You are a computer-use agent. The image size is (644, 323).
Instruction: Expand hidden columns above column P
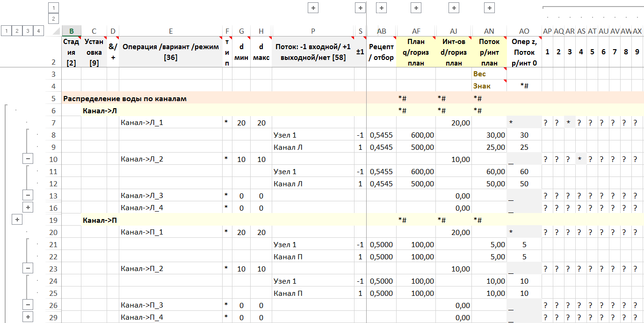[313, 8]
